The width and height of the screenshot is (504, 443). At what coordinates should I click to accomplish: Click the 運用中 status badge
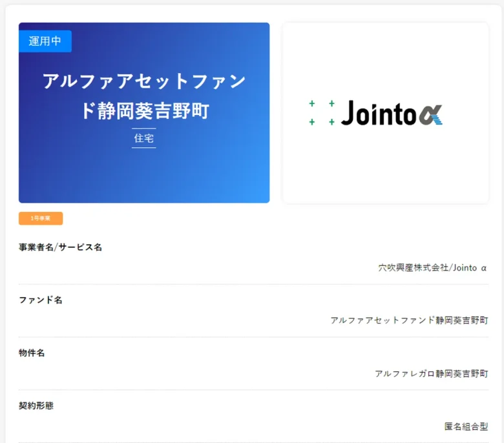click(x=45, y=41)
